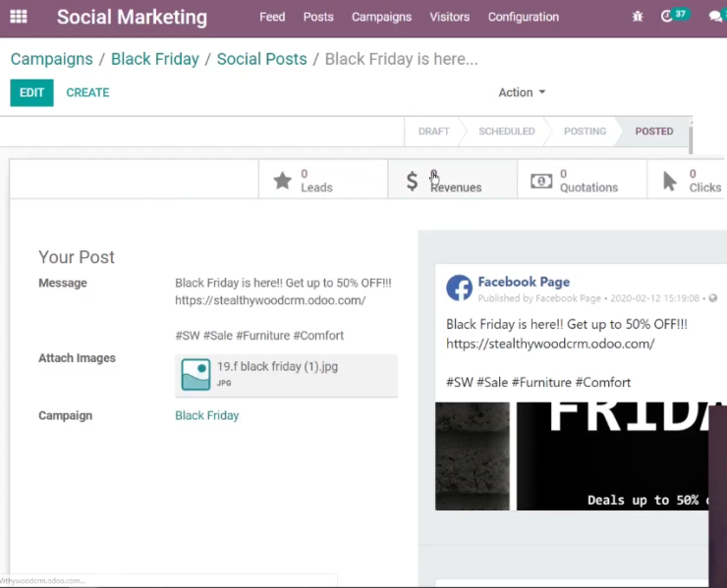Viewport: 727px width, 588px height.
Task: Click the dark textured thumbnail in preview
Action: click(472, 455)
